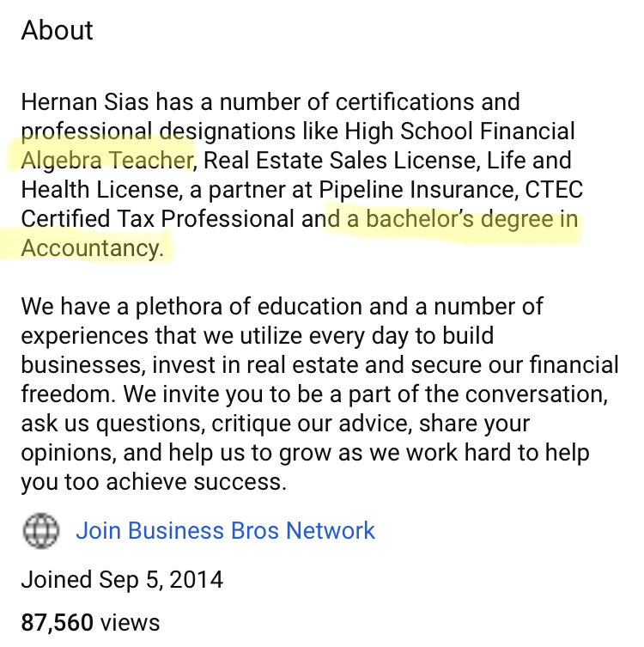Viewport: 644px width, 647px height.
Task: Click the highlighted Algebra Teacher text
Action: coord(106,160)
